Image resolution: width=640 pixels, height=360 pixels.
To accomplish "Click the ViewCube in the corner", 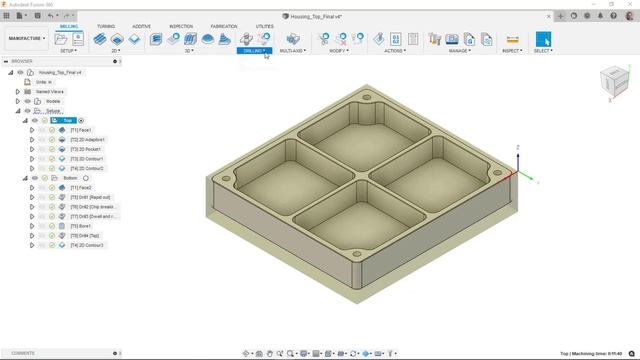I will (x=615, y=82).
